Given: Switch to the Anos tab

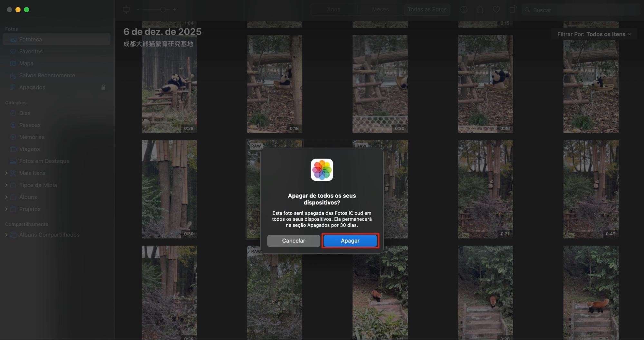Looking at the screenshot, I should point(333,9).
